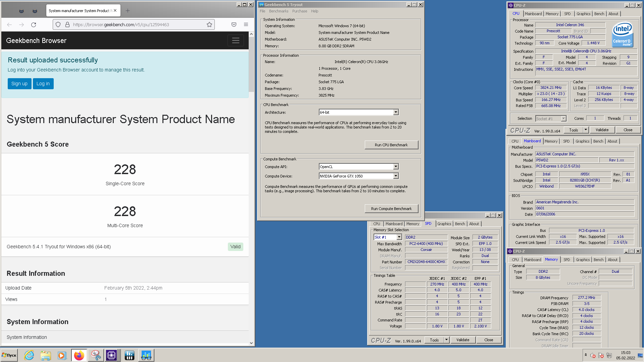644x362 pixels.
Task: Click the Intel Celeron D logo
Action: pos(623,35)
